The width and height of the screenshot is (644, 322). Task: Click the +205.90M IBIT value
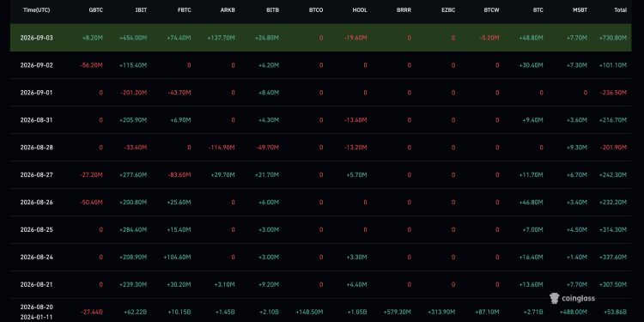point(133,120)
